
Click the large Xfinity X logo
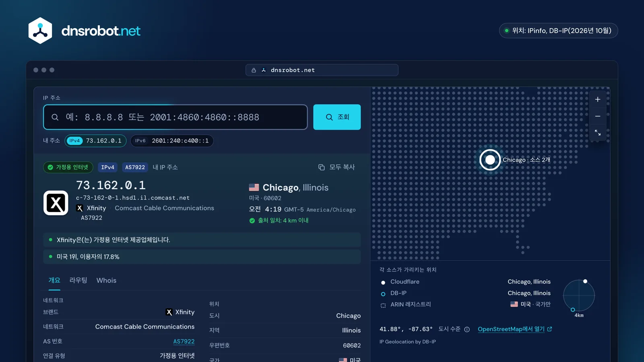[56, 203]
